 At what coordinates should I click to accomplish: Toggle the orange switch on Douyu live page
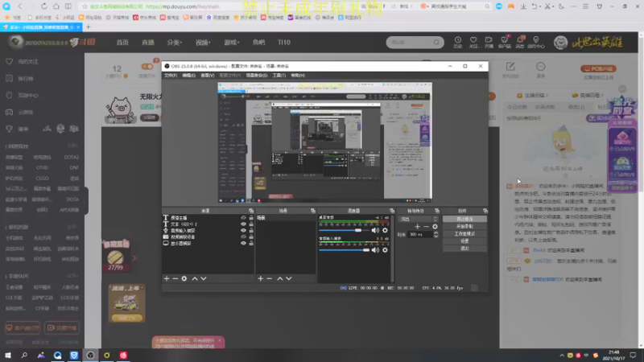pos(147,66)
